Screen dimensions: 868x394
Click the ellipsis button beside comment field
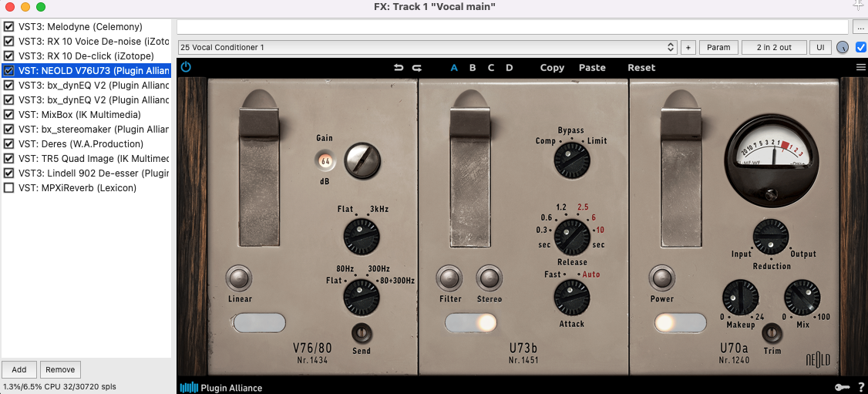pos(859,26)
